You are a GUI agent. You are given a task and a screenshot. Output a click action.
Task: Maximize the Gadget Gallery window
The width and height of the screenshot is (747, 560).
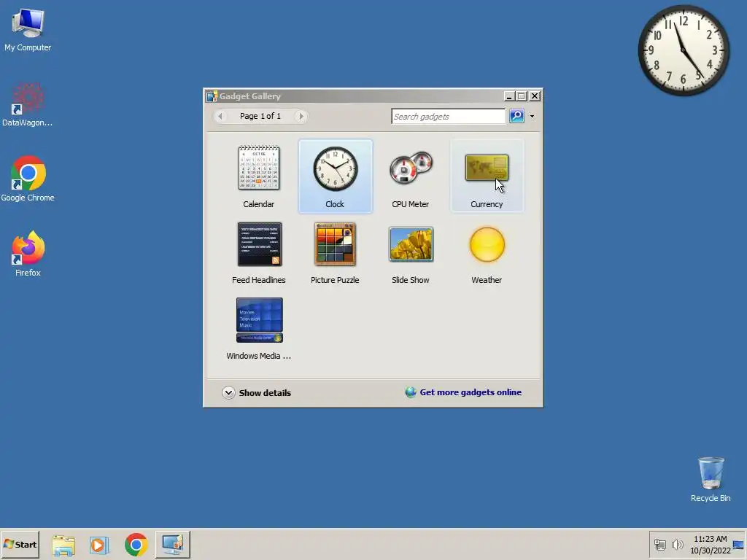click(x=522, y=96)
